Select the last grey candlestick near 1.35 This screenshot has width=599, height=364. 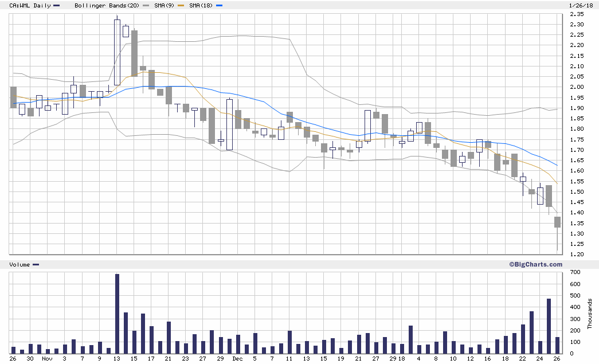pyautogui.click(x=557, y=222)
